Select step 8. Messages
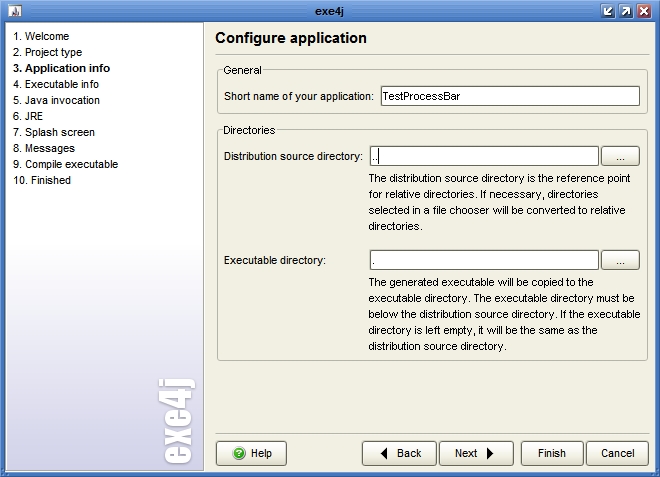Image resolution: width=660 pixels, height=477 pixels. pyautogui.click(x=44, y=148)
